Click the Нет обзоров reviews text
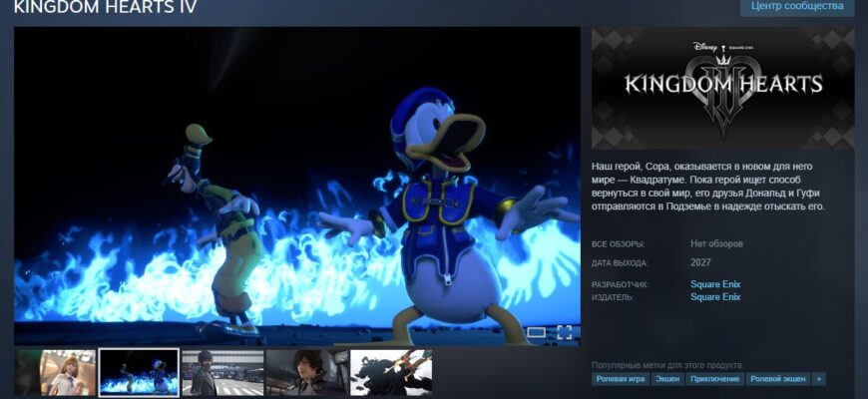This screenshot has height=399, width=868. (716, 243)
